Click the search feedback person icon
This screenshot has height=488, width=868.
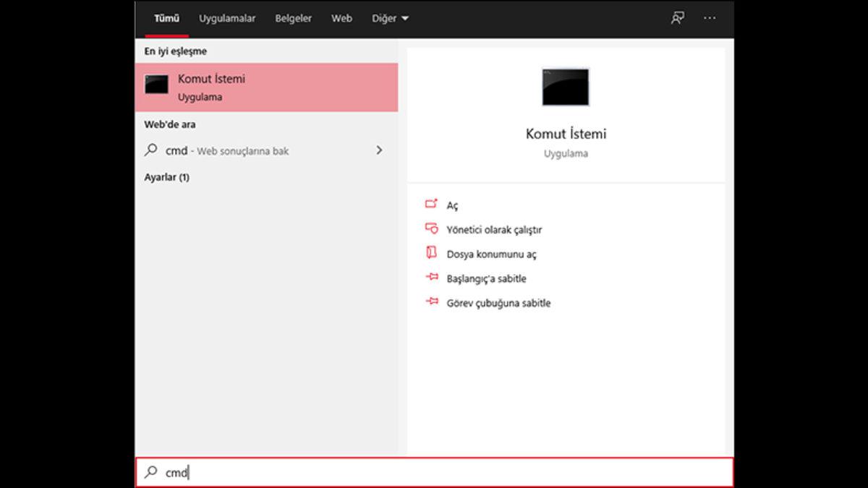pyautogui.click(x=676, y=18)
